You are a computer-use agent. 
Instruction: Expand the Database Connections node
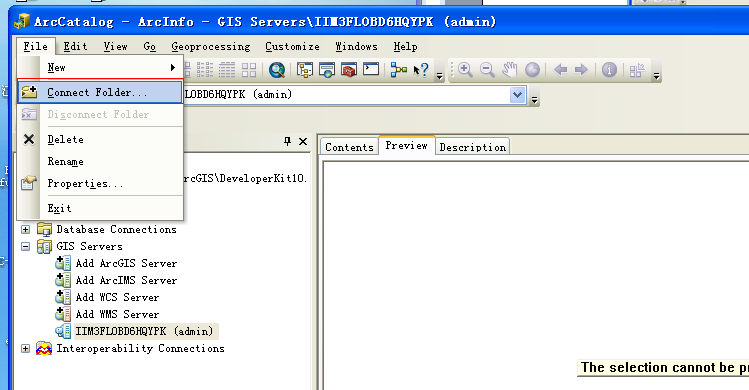[25, 229]
